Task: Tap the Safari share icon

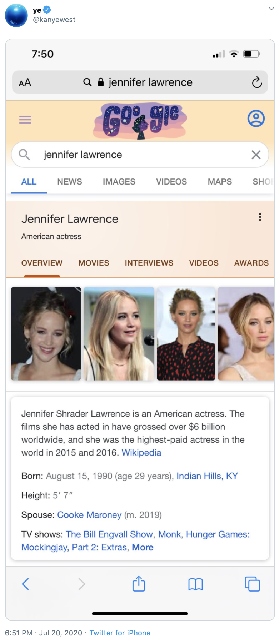Action: [139, 584]
